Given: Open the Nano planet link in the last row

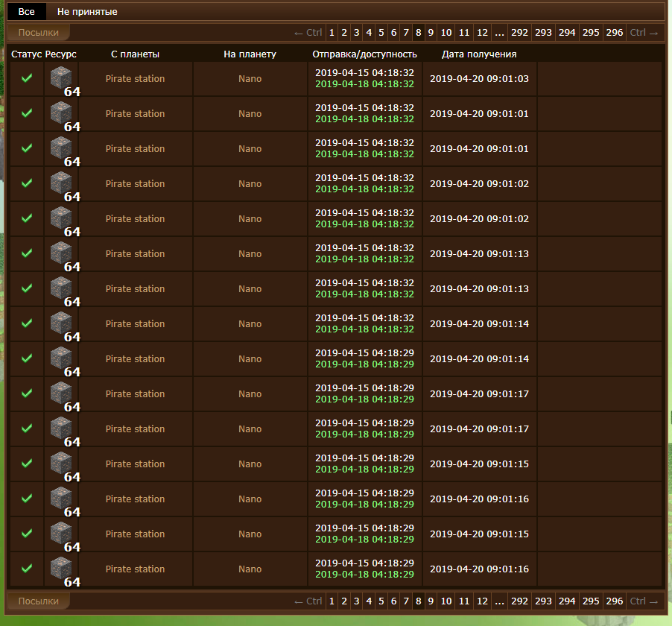Looking at the screenshot, I should click(x=250, y=569).
